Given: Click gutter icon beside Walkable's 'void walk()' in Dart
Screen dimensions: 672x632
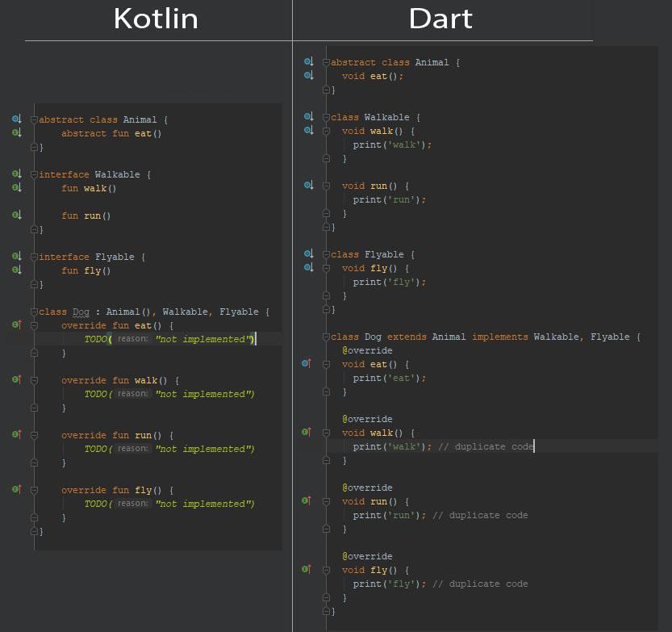Looking at the screenshot, I should coord(308,130).
